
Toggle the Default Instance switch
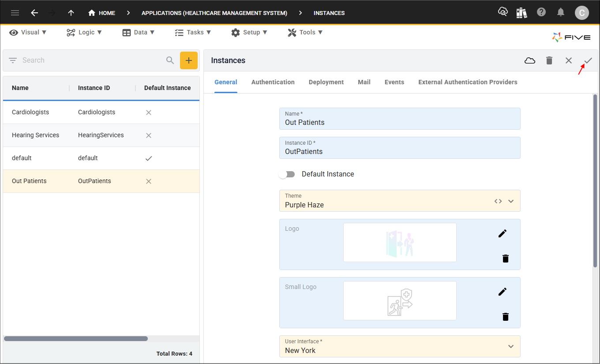click(x=287, y=174)
